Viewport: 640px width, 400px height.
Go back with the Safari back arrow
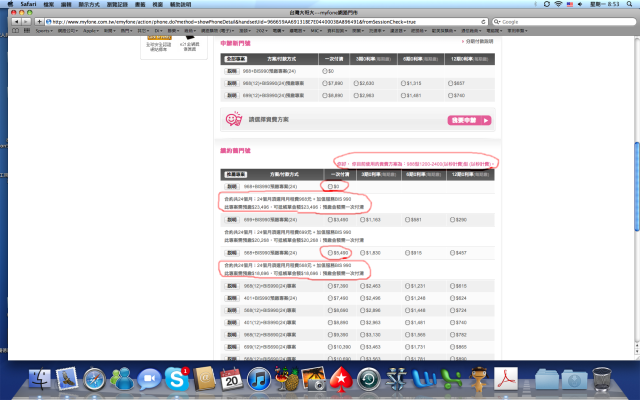pyautogui.click(x=16, y=22)
